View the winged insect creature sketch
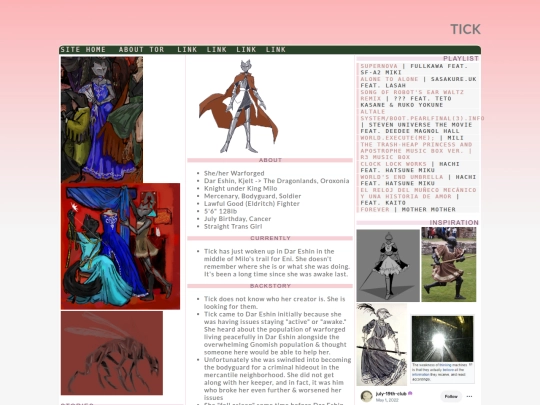 coord(112,353)
